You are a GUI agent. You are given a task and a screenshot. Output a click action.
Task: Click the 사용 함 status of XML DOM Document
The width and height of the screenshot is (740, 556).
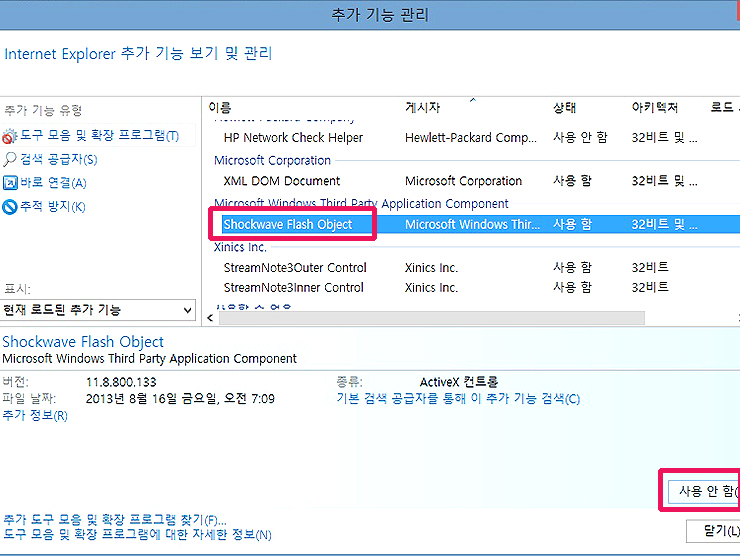(x=572, y=181)
